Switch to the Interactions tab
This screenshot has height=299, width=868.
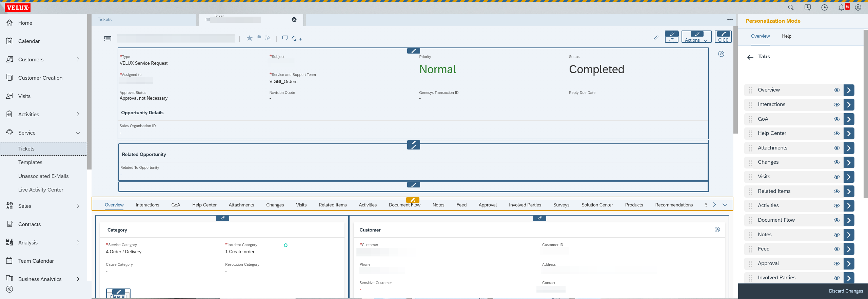147,205
